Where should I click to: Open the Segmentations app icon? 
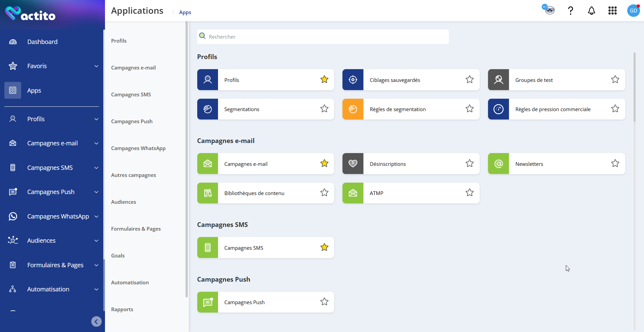(x=208, y=109)
